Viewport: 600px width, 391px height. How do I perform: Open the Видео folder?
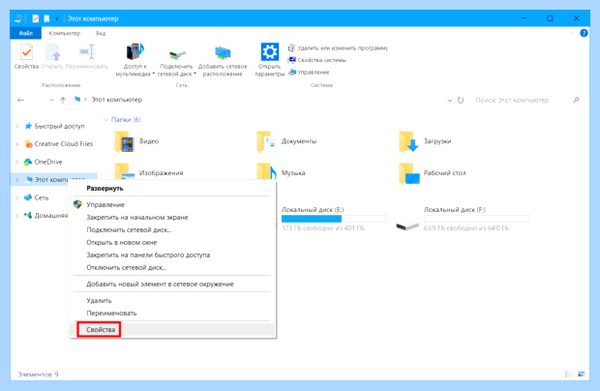137,142
